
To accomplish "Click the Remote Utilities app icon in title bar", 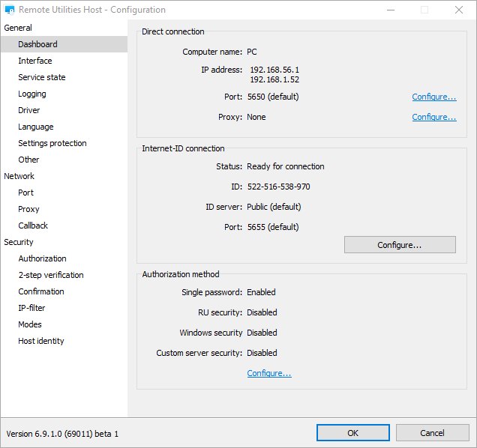I will pos(10,10).
